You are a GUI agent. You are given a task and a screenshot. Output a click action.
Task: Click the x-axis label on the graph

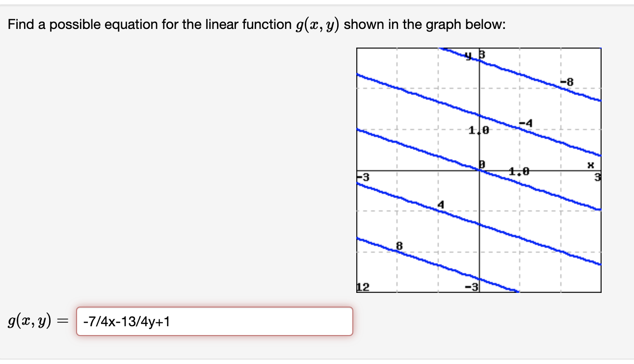(591, 165)
